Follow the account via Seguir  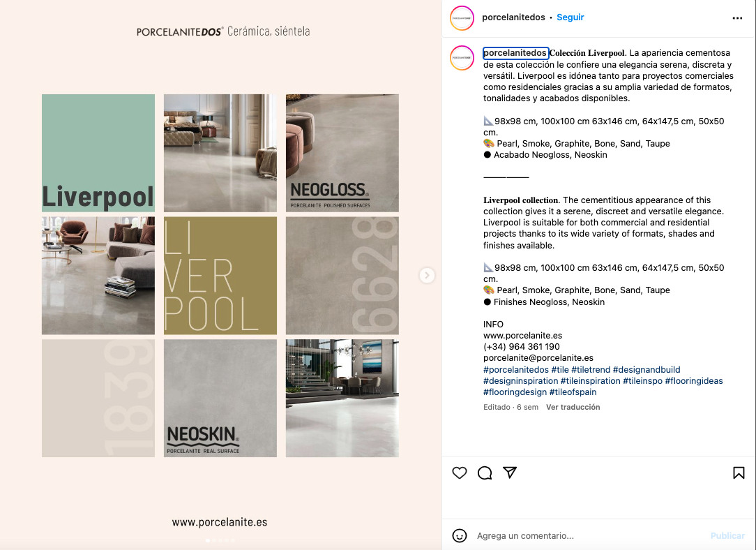(x=570, y=17)
